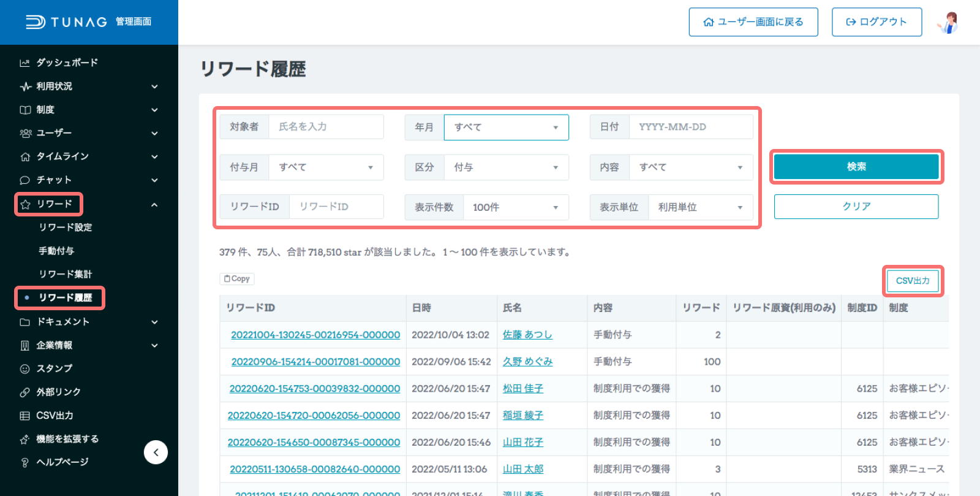The height and width of the screenshot is (496, 980).
Task: Click the Copy button
Action: [x=237, y=279]
